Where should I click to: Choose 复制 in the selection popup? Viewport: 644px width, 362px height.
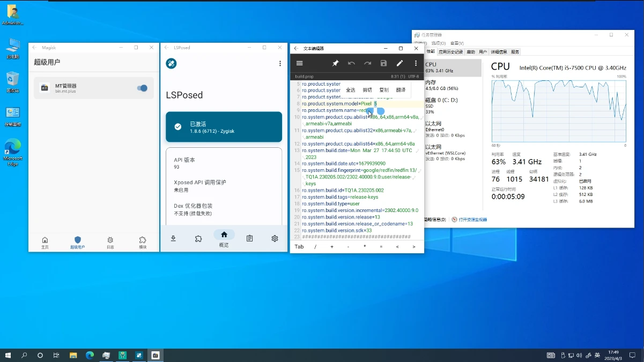point(384,90)
